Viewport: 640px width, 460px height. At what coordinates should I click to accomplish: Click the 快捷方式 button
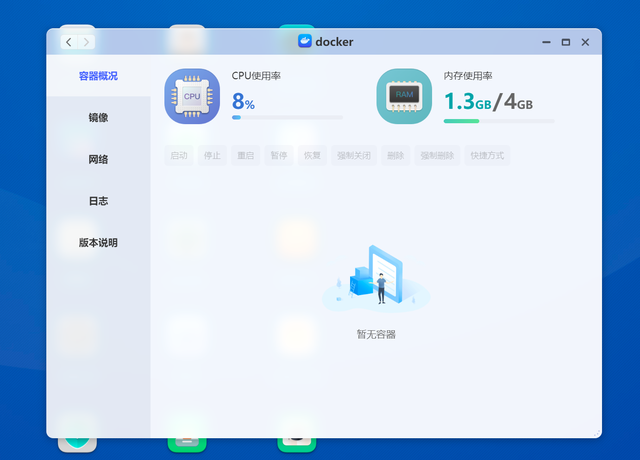487,156
